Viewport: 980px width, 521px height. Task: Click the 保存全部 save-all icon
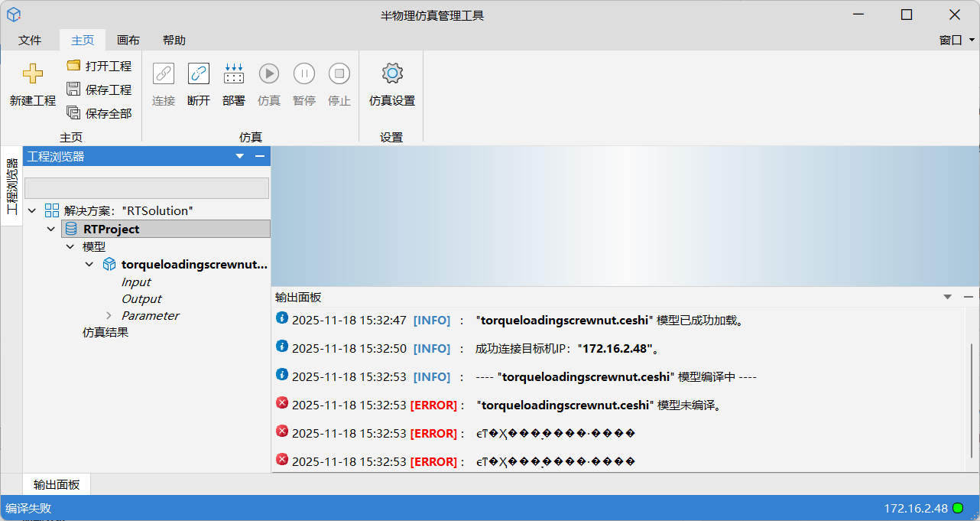[x=73, y=112]
